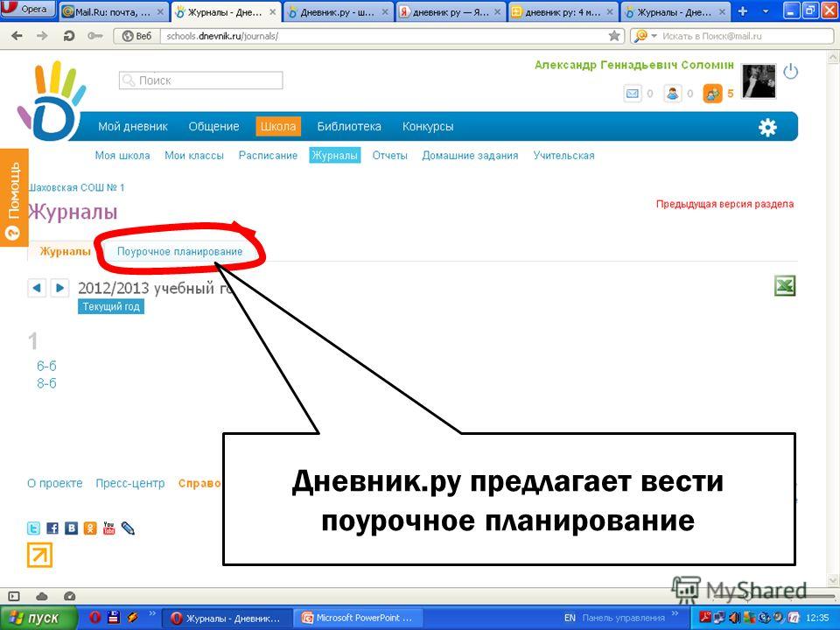Click the key password manager icon

pyautogui.click(x=94, y=36)
